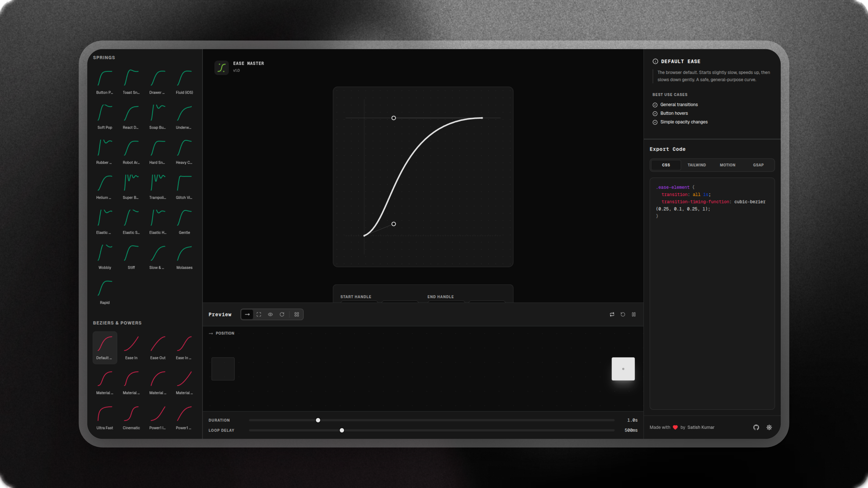
Task: Click the upper bezier curve control handle
Action: (x=393, y=118)
